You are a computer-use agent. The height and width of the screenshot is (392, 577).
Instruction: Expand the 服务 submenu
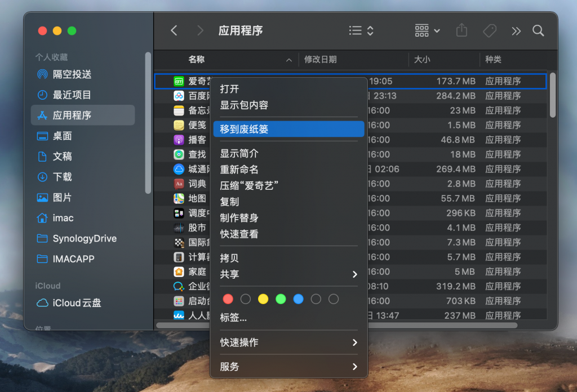[288, 367]
